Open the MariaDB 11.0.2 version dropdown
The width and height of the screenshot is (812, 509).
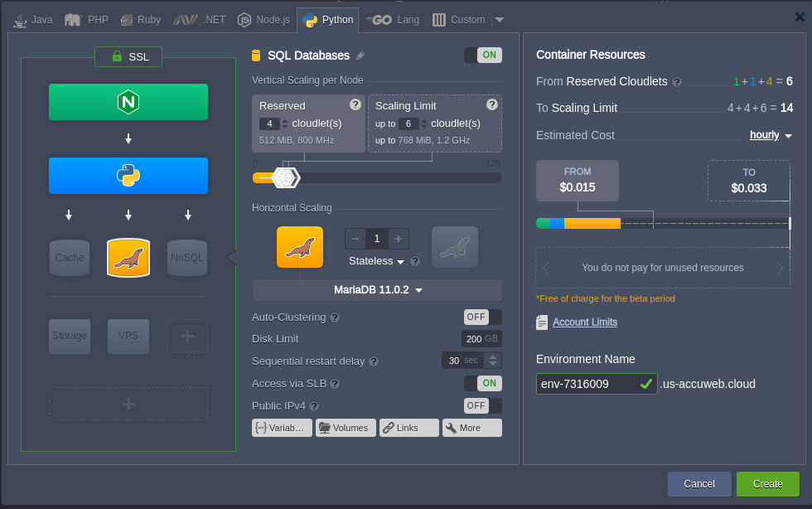(x=377, y=290)
